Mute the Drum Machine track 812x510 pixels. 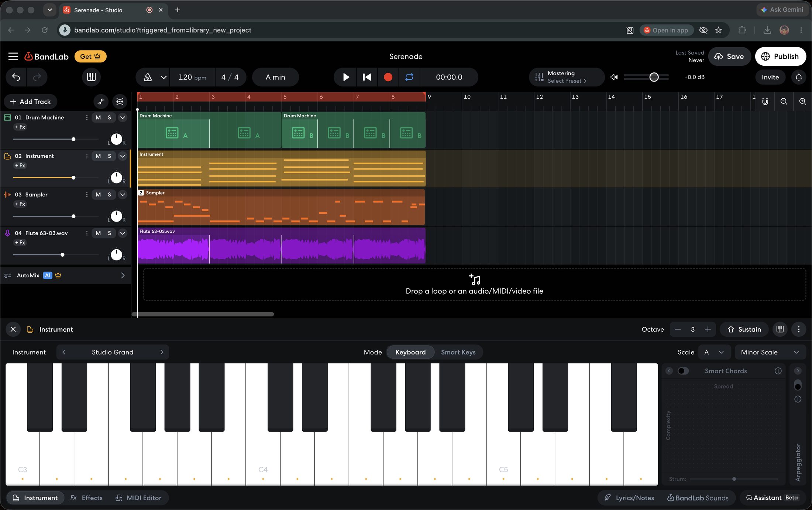[x=98, y=117]
